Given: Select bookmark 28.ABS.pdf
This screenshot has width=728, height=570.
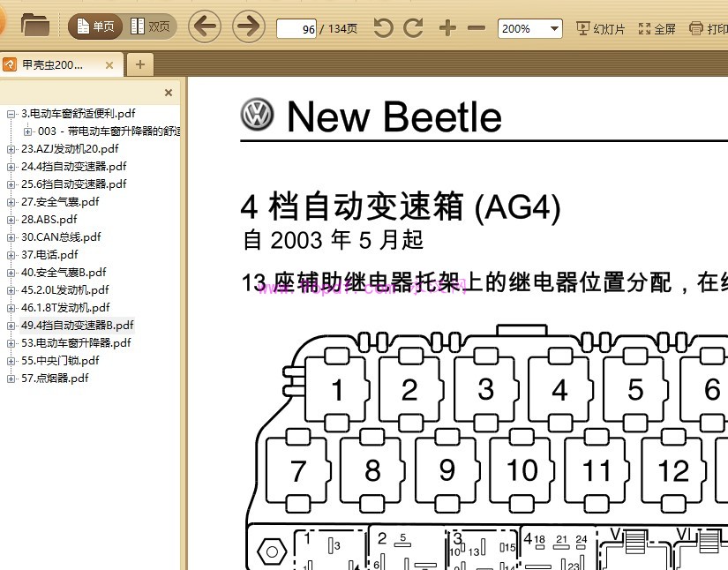Looking at the screenshot, I should [x=49, y=220].
